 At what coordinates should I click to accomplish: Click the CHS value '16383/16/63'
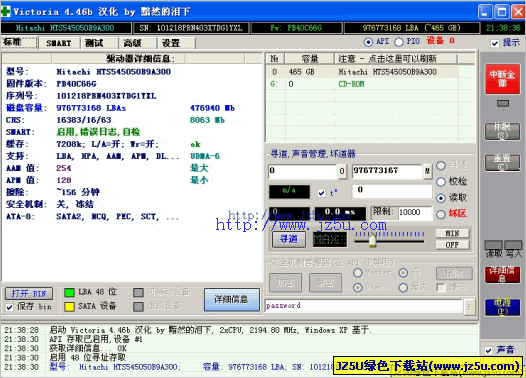coord(84,120)
